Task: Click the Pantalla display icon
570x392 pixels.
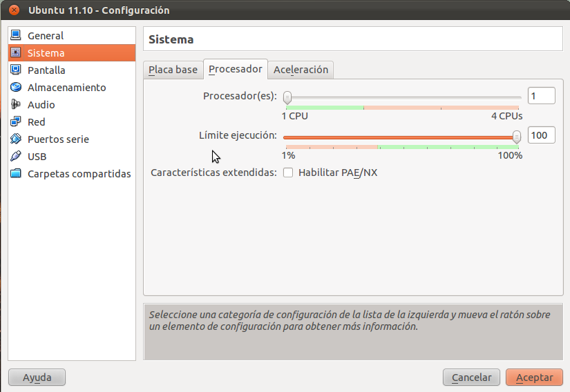Action: tap(16, 70)
